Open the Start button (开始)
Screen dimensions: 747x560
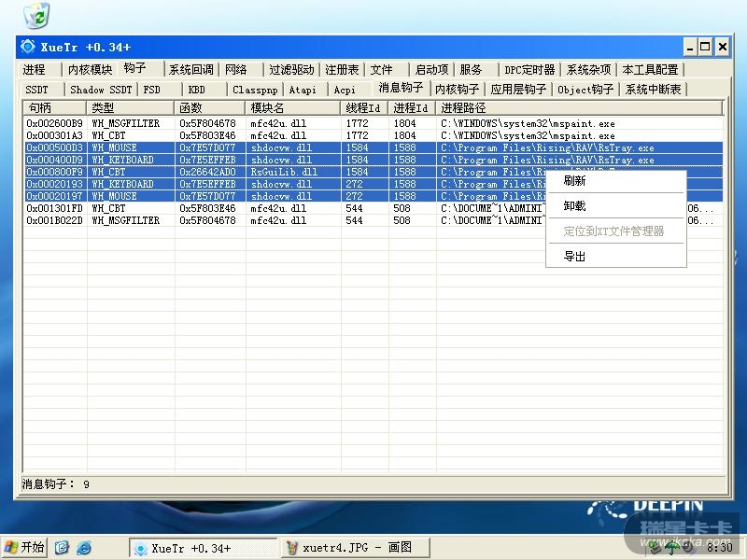[25, 547]
